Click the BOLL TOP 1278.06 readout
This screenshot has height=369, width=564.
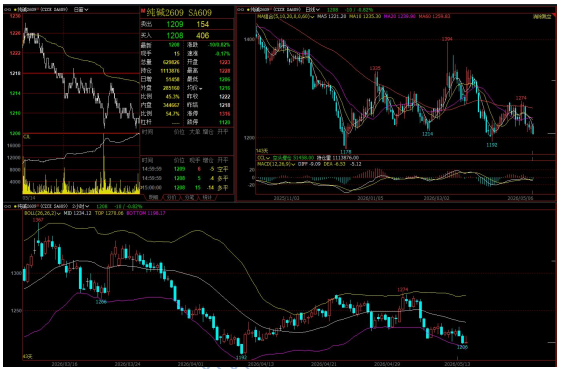(109, 213)
